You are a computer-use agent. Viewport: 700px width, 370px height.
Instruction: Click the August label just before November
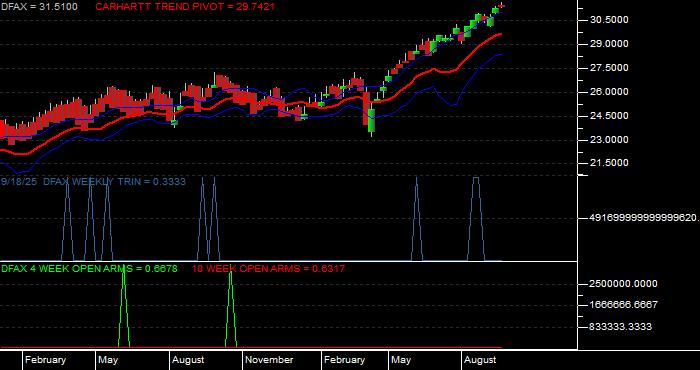(188, 360)
